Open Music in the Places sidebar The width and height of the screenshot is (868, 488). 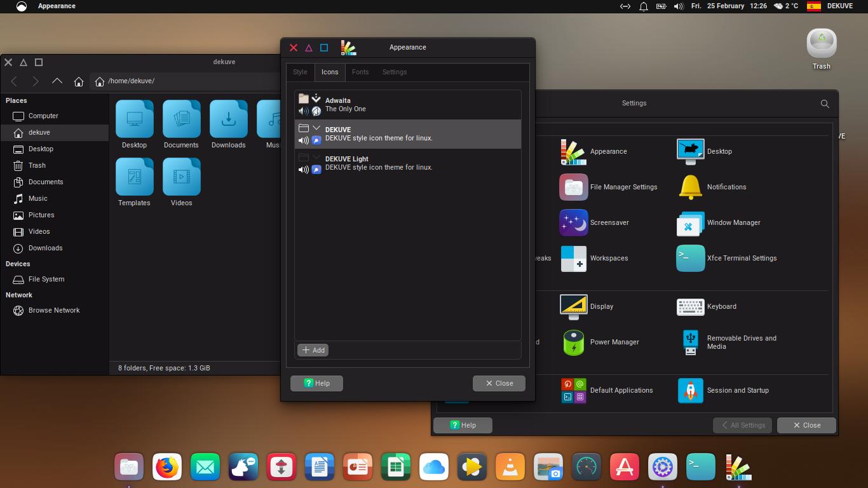coord(55,198)
